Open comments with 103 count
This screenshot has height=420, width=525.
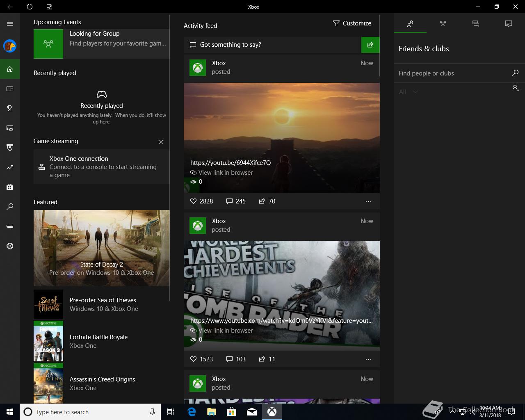click(x=236, y=359)
